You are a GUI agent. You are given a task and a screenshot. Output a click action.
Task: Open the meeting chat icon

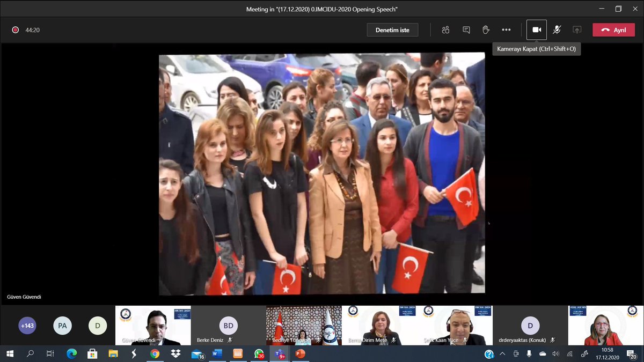pos(466,30)
